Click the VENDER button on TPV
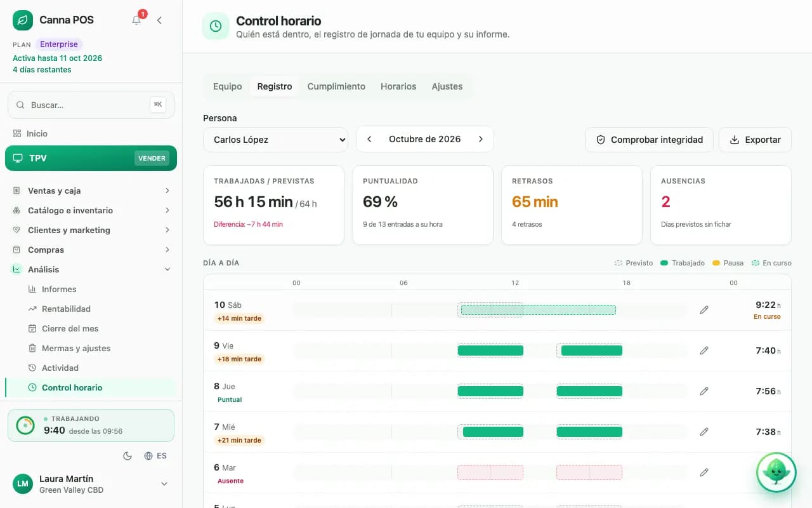The width and height of the screenshot is (812, 508). [152, 158]
